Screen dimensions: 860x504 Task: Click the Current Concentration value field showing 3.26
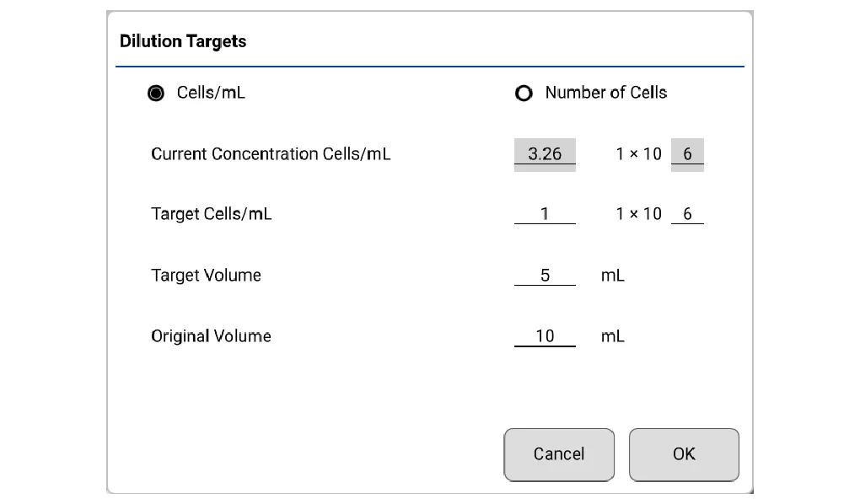click(545, 154)
